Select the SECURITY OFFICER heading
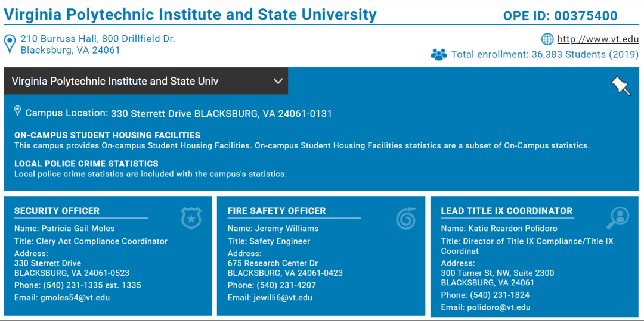The image size is (644, 321). [x=57, y=211]
